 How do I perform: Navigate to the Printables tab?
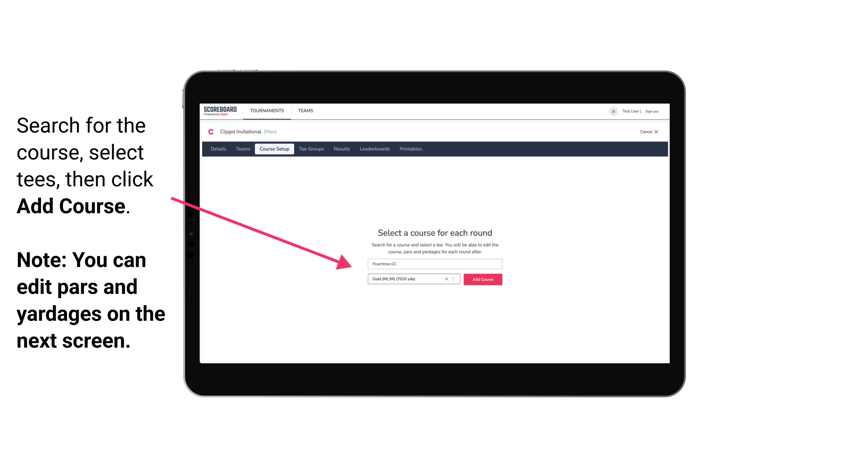(411, 149)
